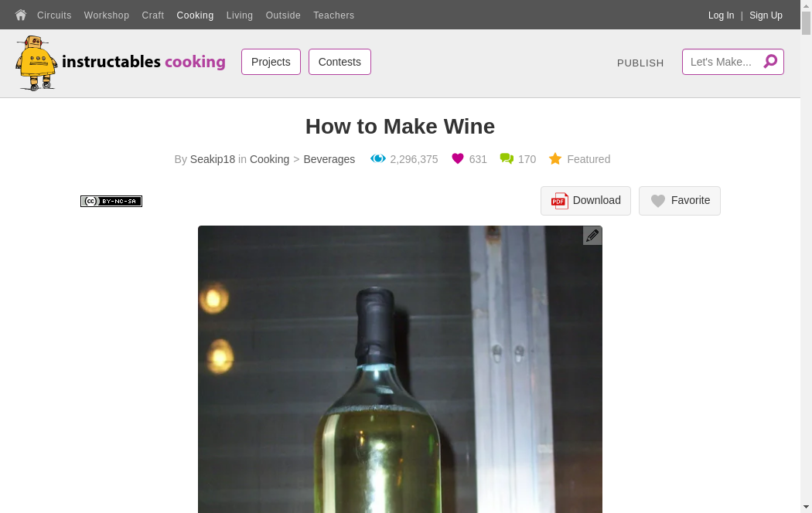Open the Circuits category menu
This screenshot has height=513, width=812.
(x=54, y=15)
